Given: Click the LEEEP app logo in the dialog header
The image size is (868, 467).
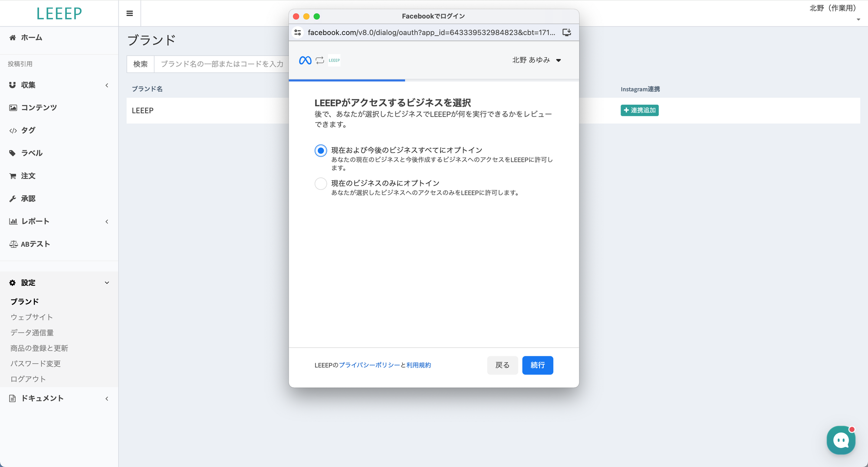Looking at the screenshot, I should point(334,60).
